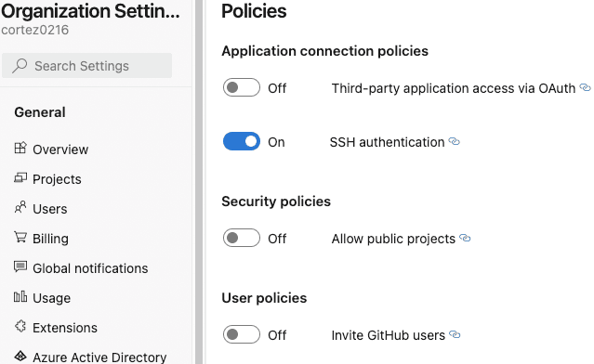Open the Projects settings page
Viewport: 594px width, 364px height.
coord(57,179)
